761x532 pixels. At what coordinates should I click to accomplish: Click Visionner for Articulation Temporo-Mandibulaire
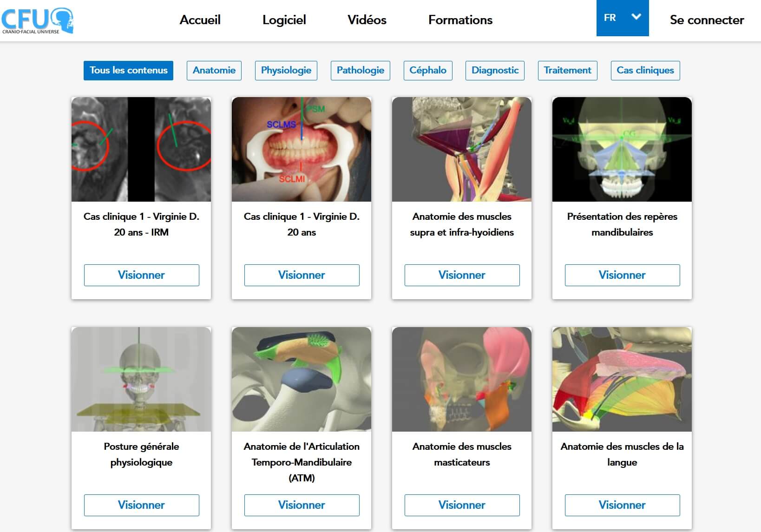point(302,505)
